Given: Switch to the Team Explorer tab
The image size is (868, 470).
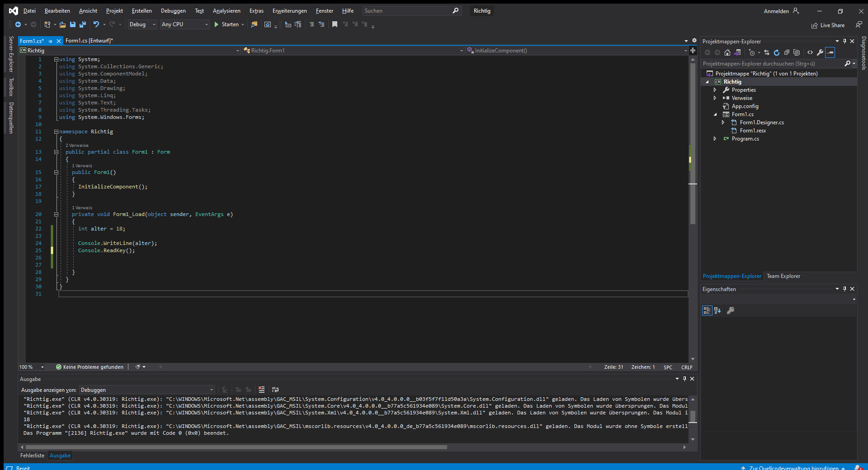Looking at the screenshot, I should [x=783, y=276].
